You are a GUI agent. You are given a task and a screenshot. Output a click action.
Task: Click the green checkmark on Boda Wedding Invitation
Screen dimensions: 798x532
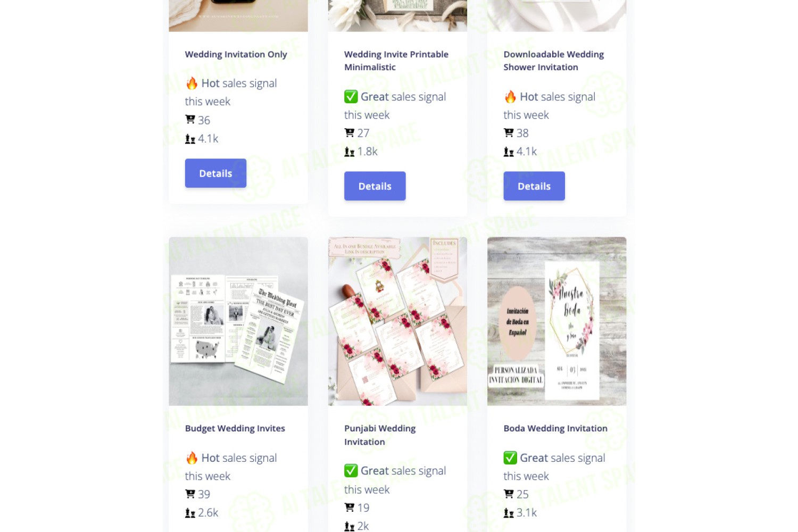[510, 458]
